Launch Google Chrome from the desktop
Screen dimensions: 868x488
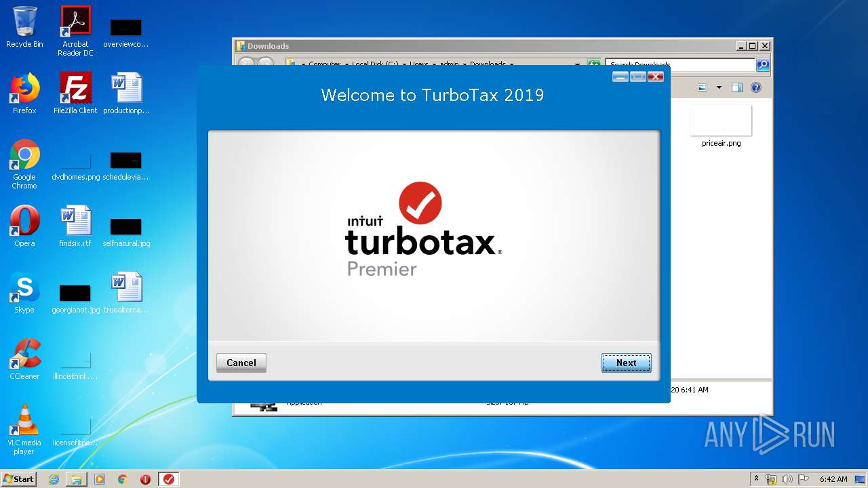click(24, 164)
